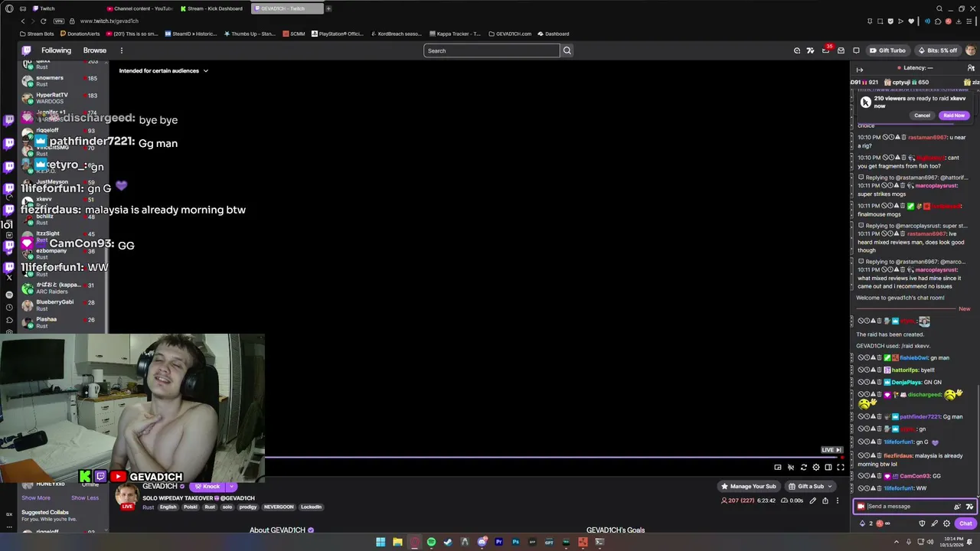Go to the Following tab
This screenshot has width=980, height=551.
click(56, 51)
